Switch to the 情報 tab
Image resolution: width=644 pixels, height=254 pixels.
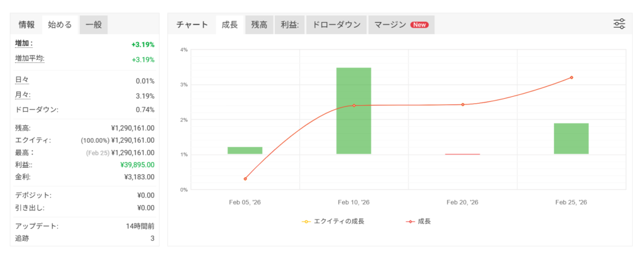click(x=26, y=25)
